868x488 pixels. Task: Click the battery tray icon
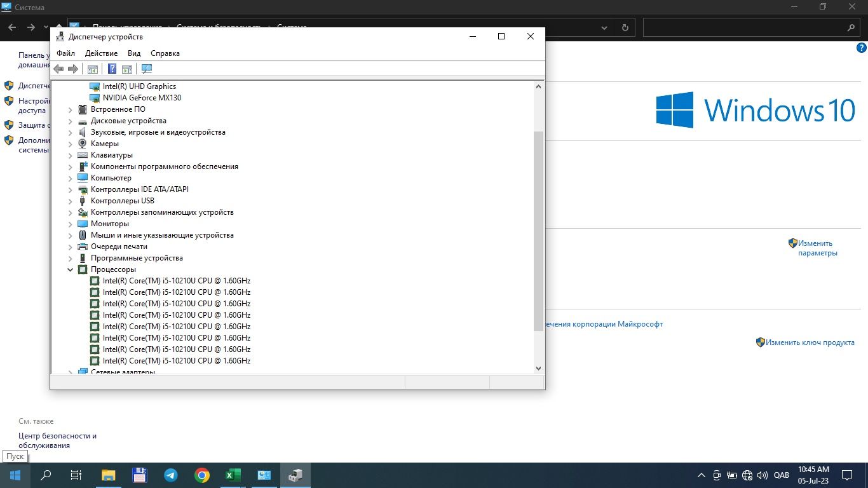[732, 475]
